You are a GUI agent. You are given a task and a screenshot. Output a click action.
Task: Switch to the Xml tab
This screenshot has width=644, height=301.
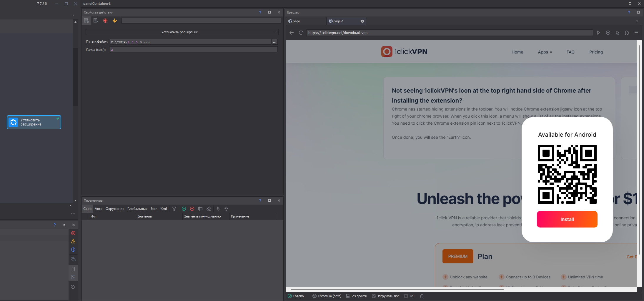[x=164, y=209]
